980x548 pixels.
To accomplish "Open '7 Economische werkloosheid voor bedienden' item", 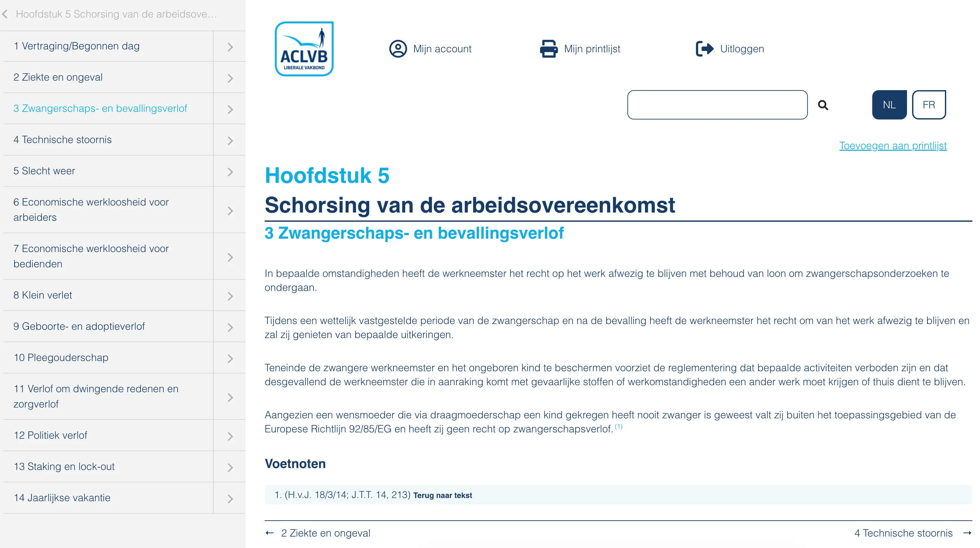I will click(108, 256).
